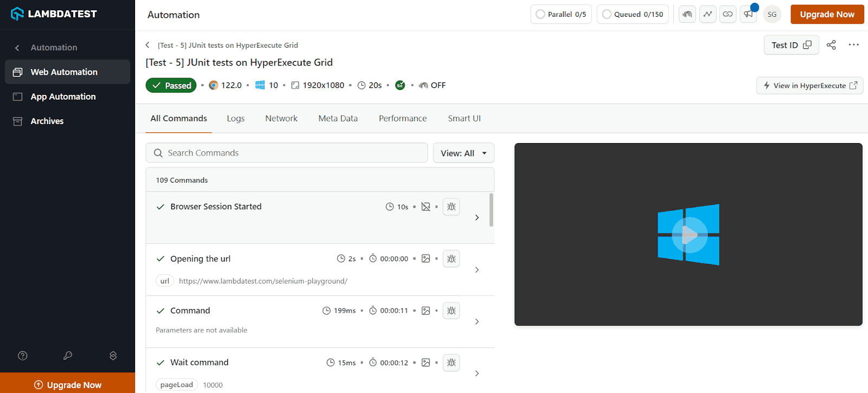The width and height of the screenshot is (868, 393).
Task: Click screenshot icon on Command row
Action: point(426,311)
